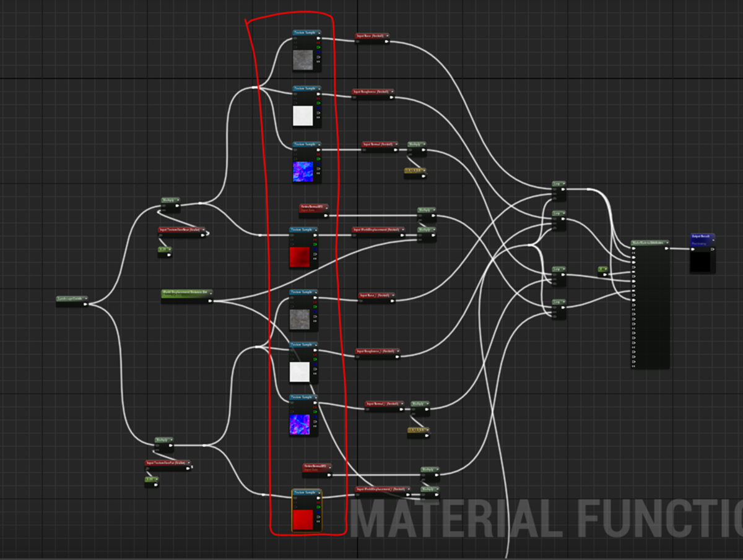The image size is (743, 560).
Task: Click the topmost blue normal map preview
Action: click(303, 171)
